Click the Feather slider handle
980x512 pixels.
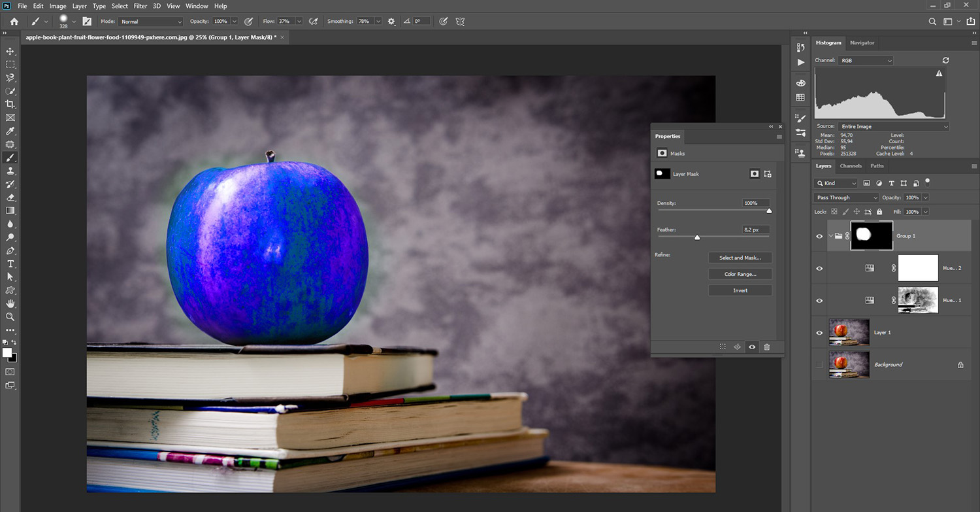point(697,237)
